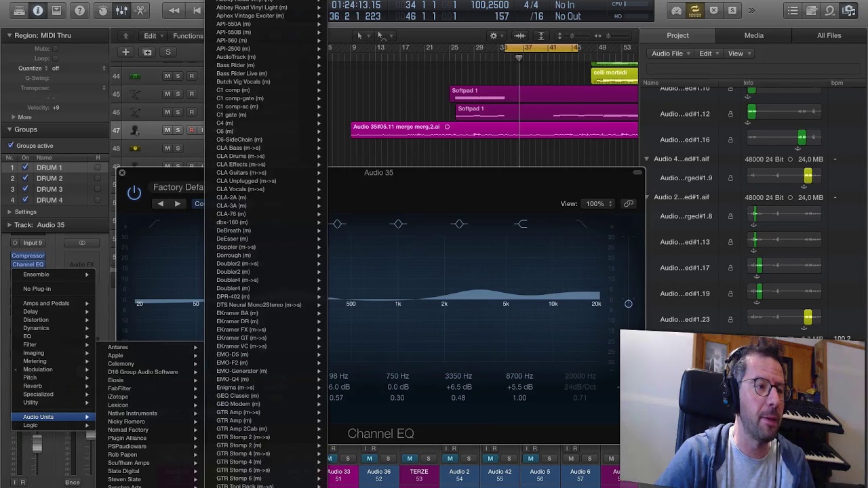Screen dimensions: 868x488
Task: Open the Library panel icon
Action: 20,10
